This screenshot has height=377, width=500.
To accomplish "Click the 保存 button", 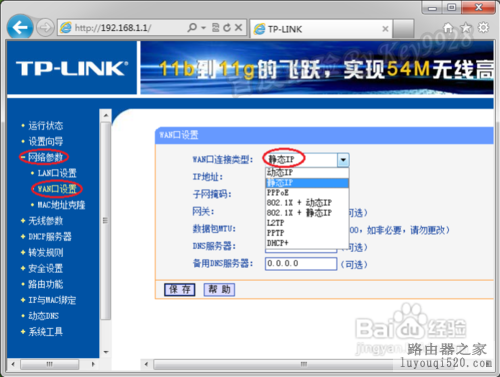I will 180,289.
